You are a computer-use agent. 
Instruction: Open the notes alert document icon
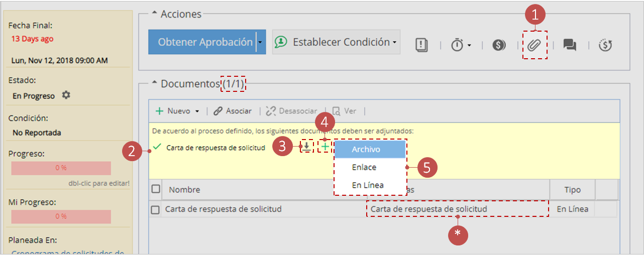tap(421, 45)
